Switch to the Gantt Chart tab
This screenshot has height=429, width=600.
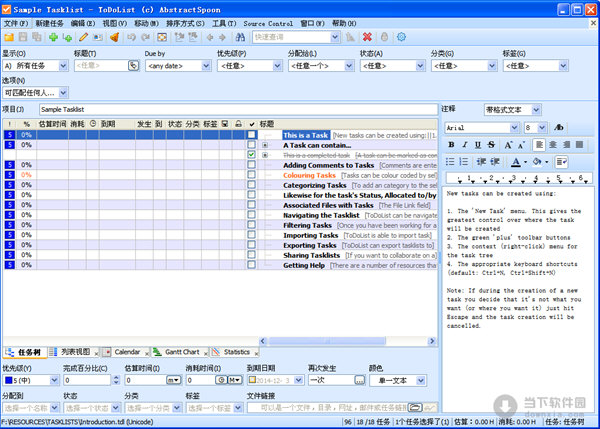click(x=182, y=352)
